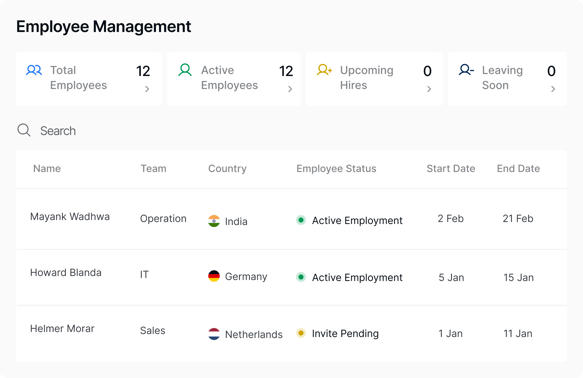Open Leaving Soon card chevron
The height and width of the screenshot is (378, 583).
(x=553, y=89)
